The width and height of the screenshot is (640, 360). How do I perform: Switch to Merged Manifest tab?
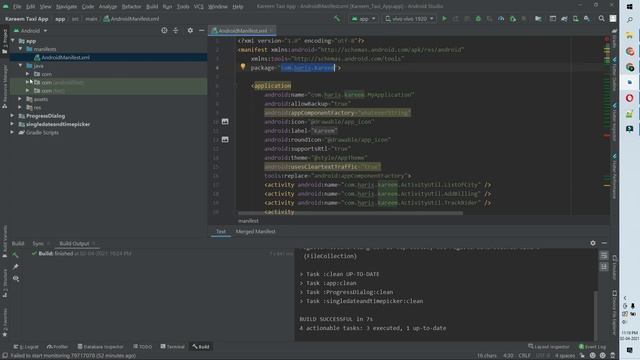[256, 231]
